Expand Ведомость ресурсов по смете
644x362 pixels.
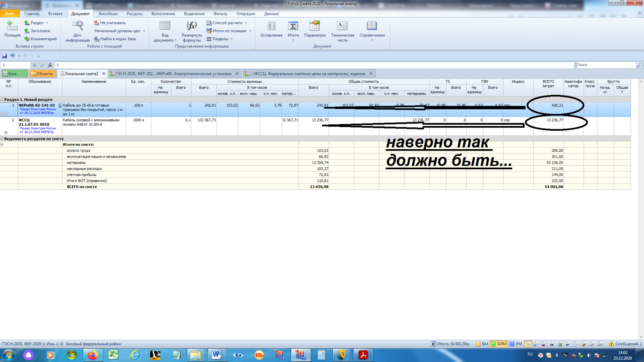click(2, 139)
